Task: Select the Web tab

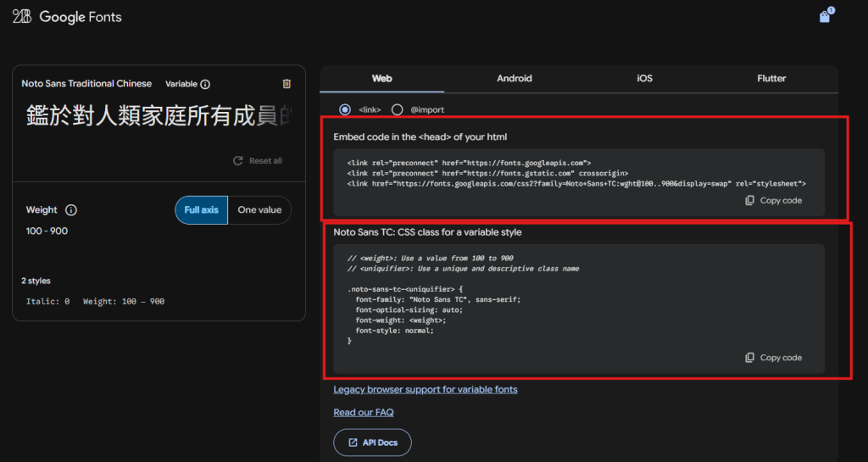Action: (381, 79)
